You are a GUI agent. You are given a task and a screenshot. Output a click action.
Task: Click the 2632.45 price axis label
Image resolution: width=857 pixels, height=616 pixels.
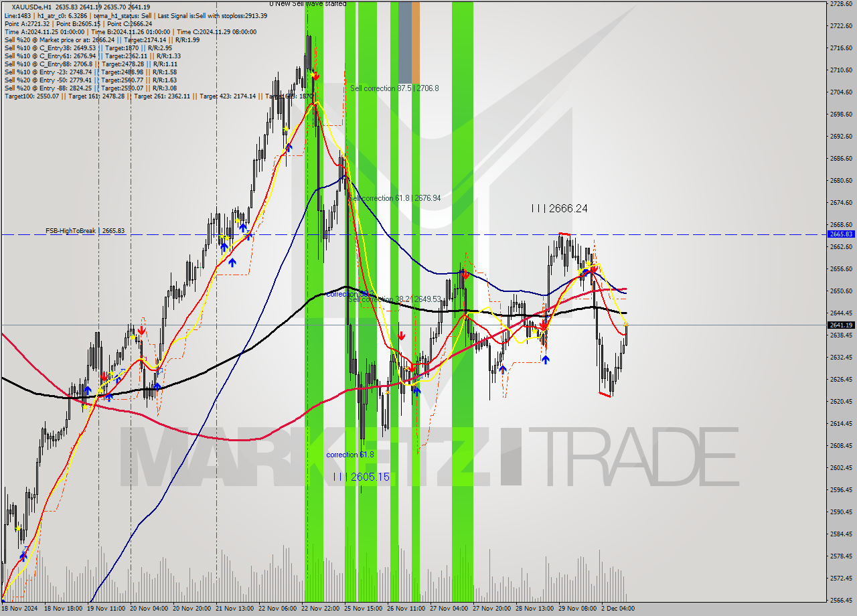tap(841, 357)
